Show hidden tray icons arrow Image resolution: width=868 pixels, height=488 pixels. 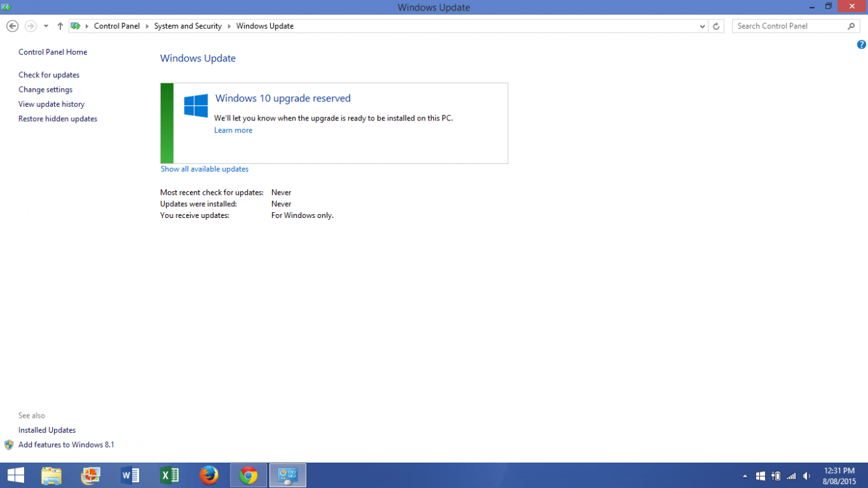click(x=745, y=476)
